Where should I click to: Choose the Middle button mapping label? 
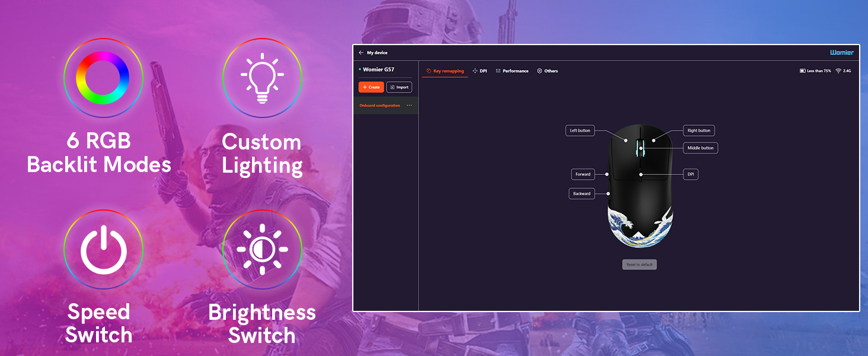pyautogui.click(x=700, y=148)
